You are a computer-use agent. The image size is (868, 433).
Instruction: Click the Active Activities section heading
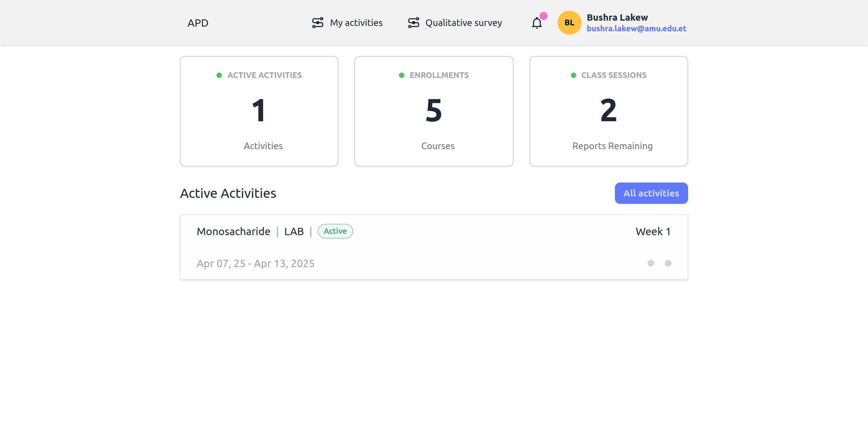228,193
